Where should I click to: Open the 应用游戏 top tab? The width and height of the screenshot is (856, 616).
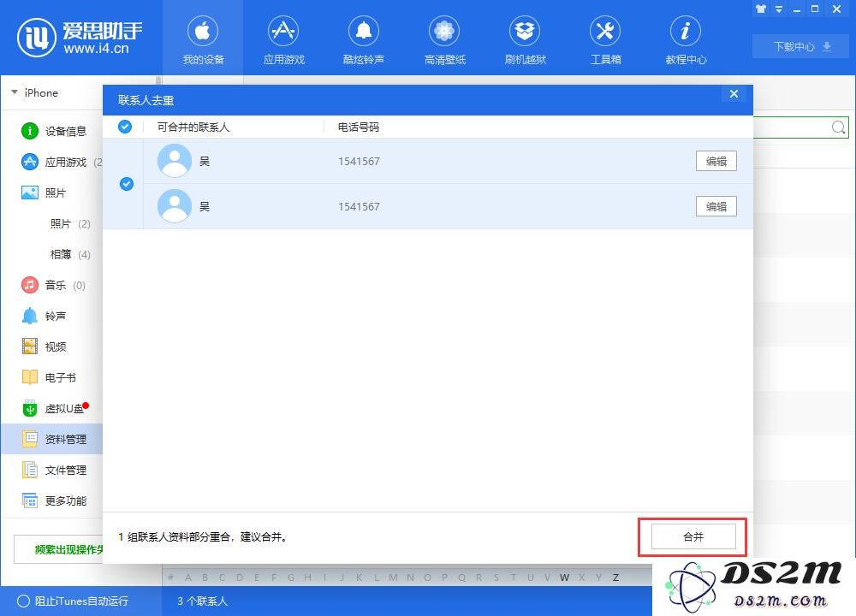click(x=283, y=38)
